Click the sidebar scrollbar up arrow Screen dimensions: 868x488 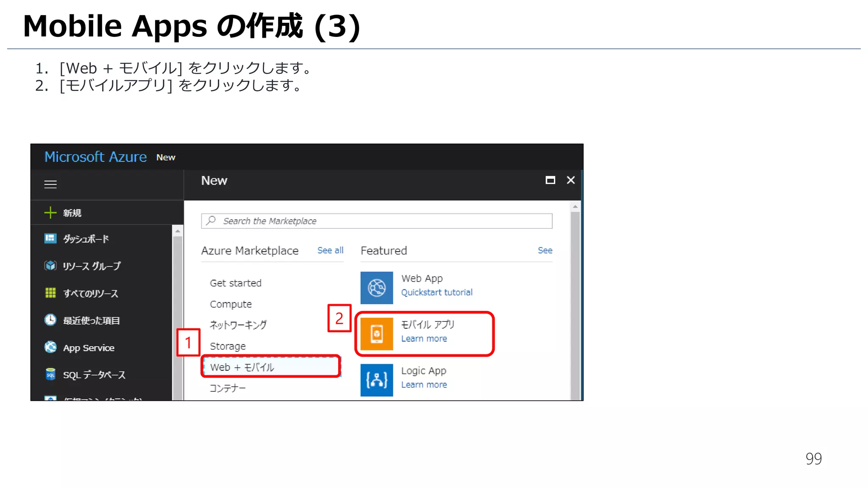(178, 231)
